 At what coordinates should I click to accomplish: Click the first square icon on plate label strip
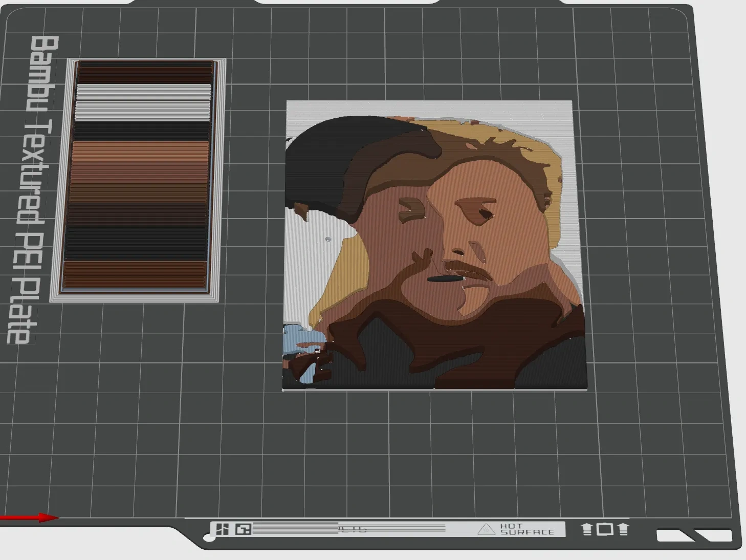(x=223, y=529)
